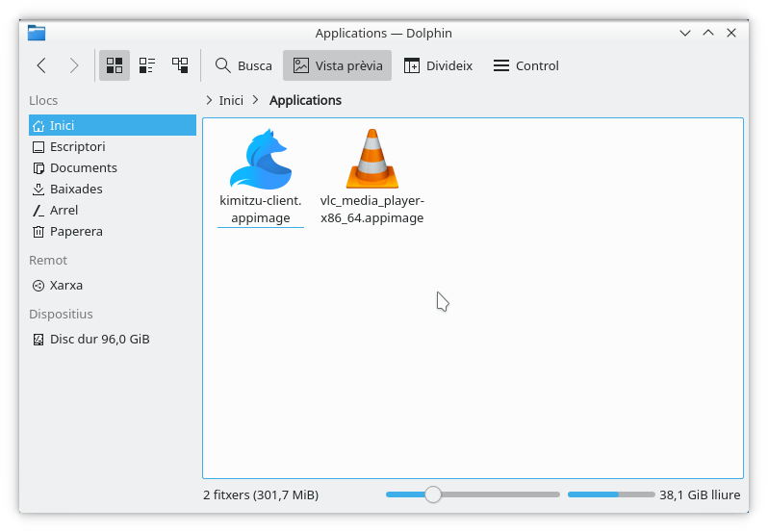The width and height of the screenshot is (768, 532).
Task: Open Disc dur 96,0 GiB device
Action: click(113, 340)
